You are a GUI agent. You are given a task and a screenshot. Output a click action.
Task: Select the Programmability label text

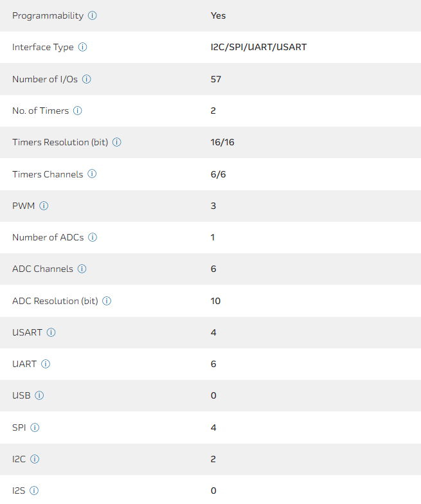tap(48, 15)
